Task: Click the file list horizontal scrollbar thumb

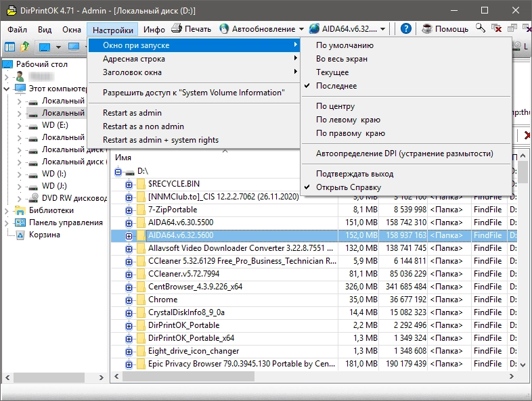Action: pos(188,376)
